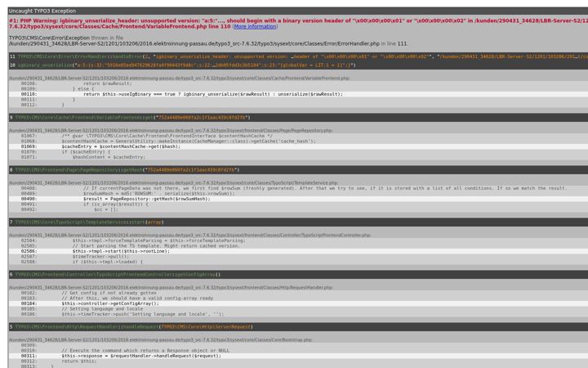Viewport: 588px width, 368px height.
Task: Click code line 00109 "} else {"
Action: pyautogui.click(x=298, y=89)
